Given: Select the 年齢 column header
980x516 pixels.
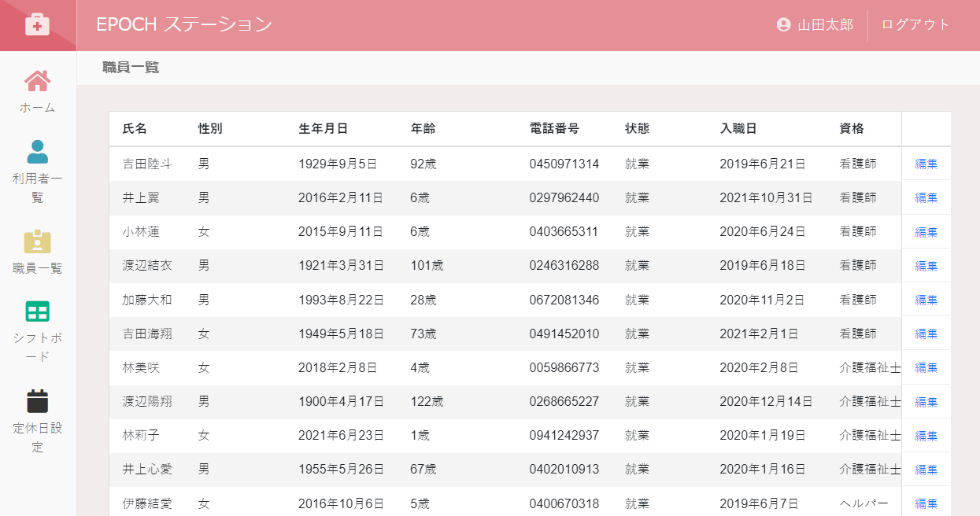Looking at the screenshot, I should [423, 129].
